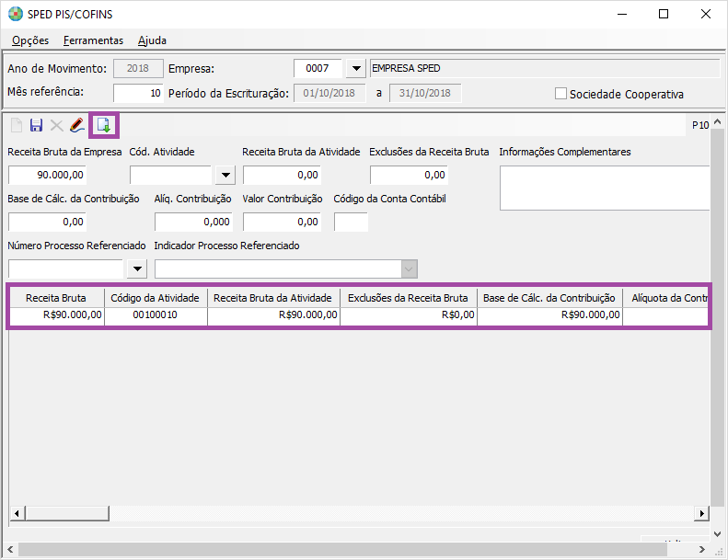
Task: Save the record with the floppy disk icon
Action: pyautogui.click(x=36, y=125)
